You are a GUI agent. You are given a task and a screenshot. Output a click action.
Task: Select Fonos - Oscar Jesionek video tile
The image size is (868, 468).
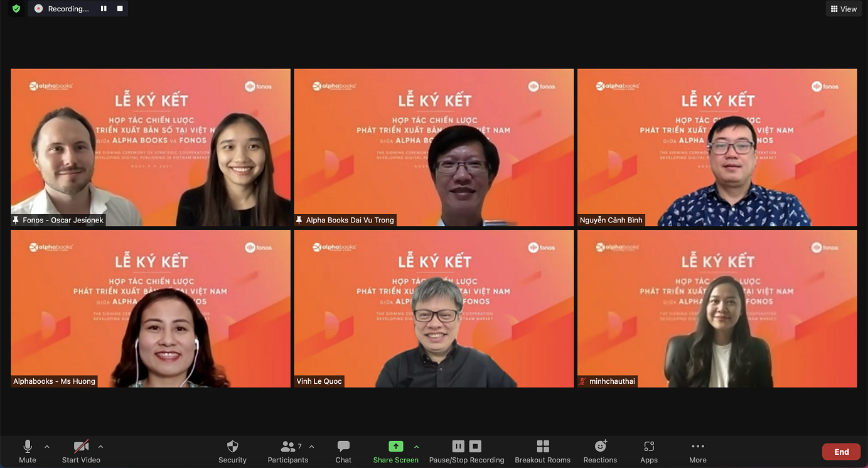coord(151,148)
